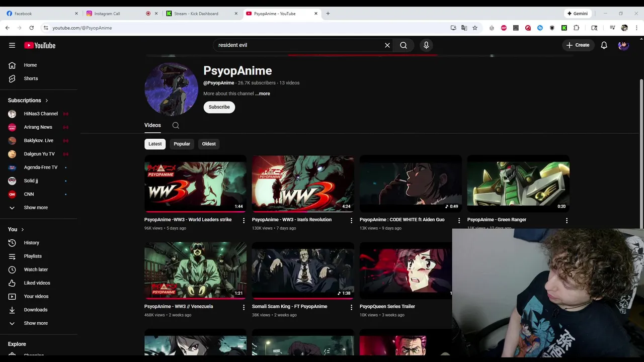This screenshot has height=362, width=644.
Task: Open the PsyopQueen Series Trailer title
Action: click(387, 306)
